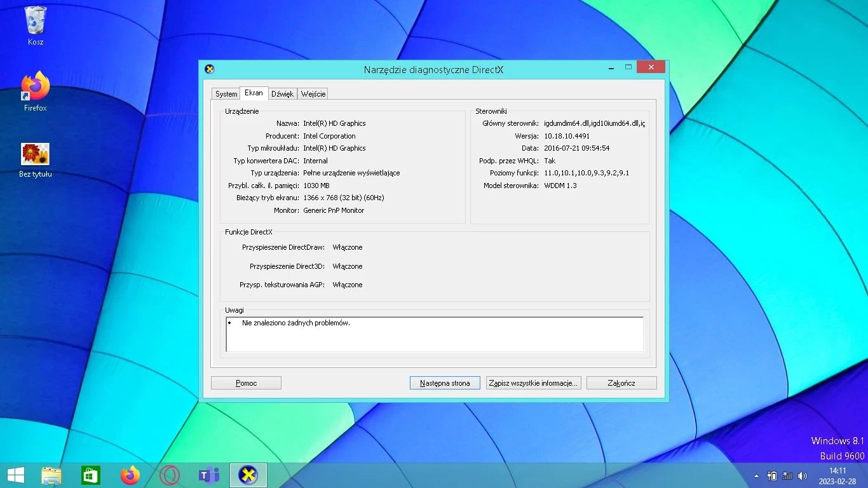
Task: Open the network tray icon
Action: click(787, 476)
